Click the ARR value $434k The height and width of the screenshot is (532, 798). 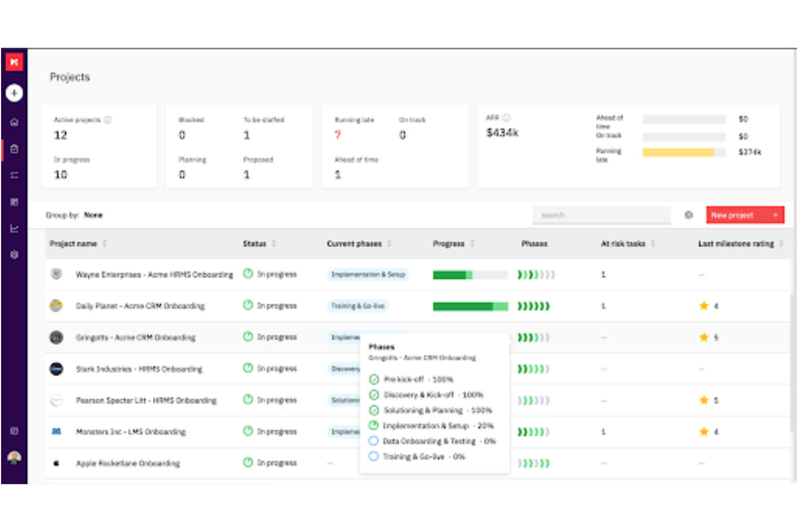(x=502, y=133)
